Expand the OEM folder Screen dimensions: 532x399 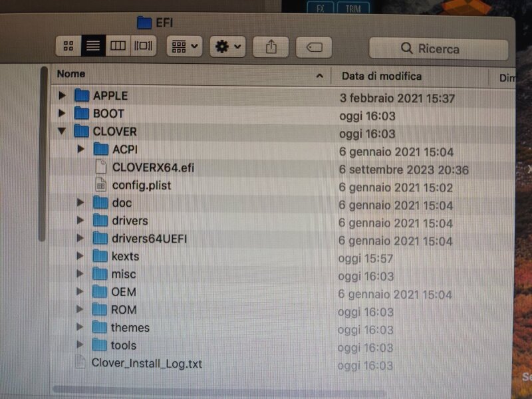[x=80, y=291]
